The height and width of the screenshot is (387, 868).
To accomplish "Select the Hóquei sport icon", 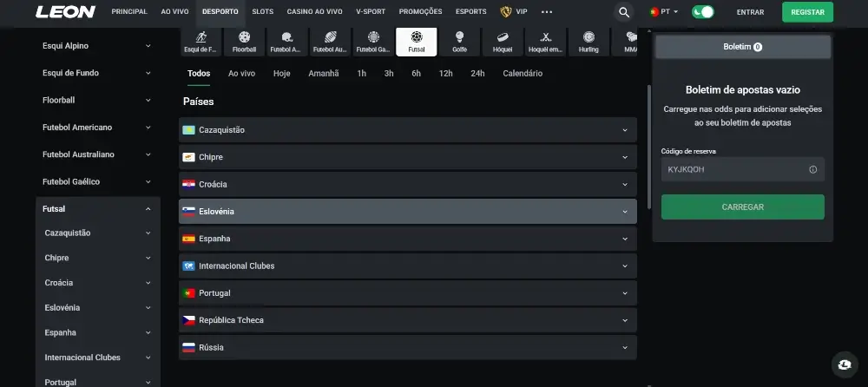I will pyautogui.click(x=503, y=42).
